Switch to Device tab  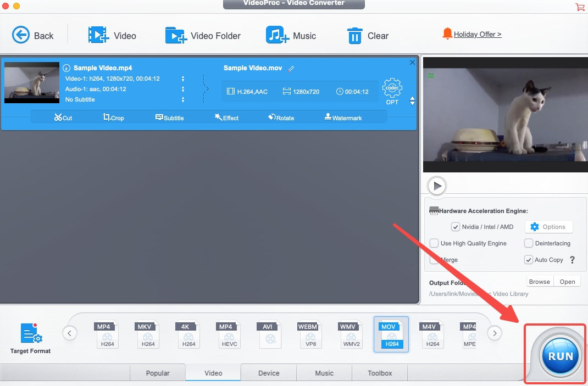coord(269,373)
